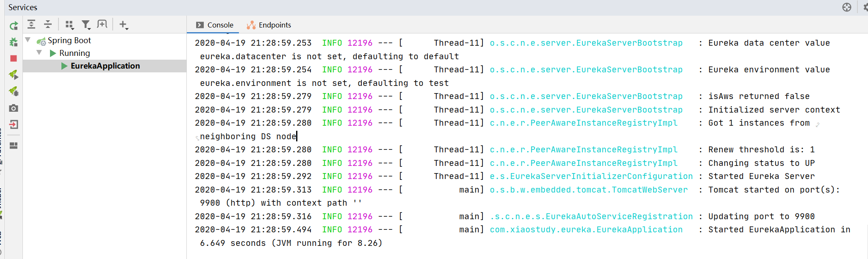This screenshot has width=868, height=259.
Task: Click the Open in New Tab icon
Action: click(x=102, y=24)
